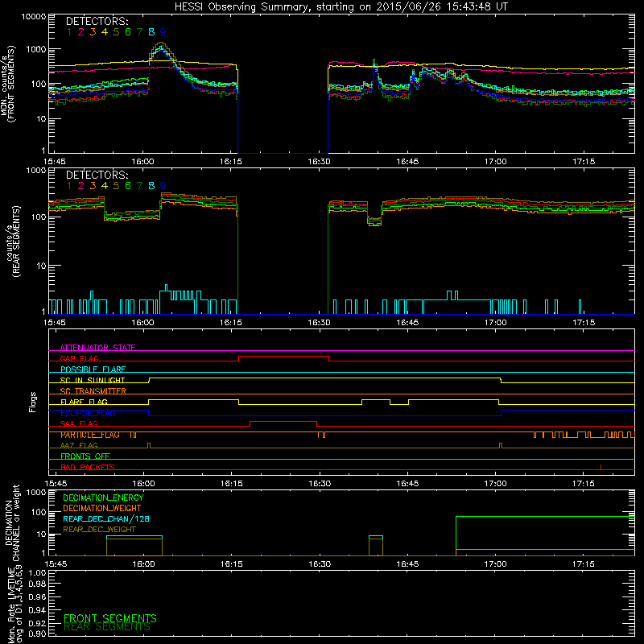Click the PARTICLE_FLAG label

pos(90,435)
